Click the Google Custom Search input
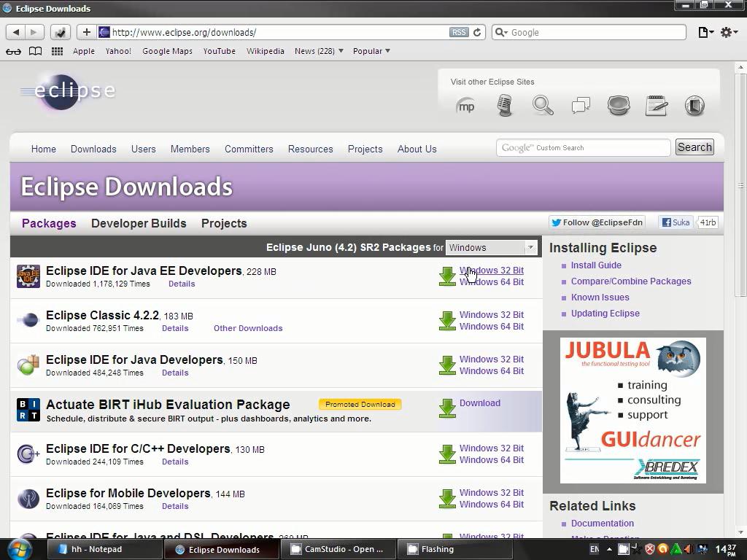 click(x=583, y=147)
